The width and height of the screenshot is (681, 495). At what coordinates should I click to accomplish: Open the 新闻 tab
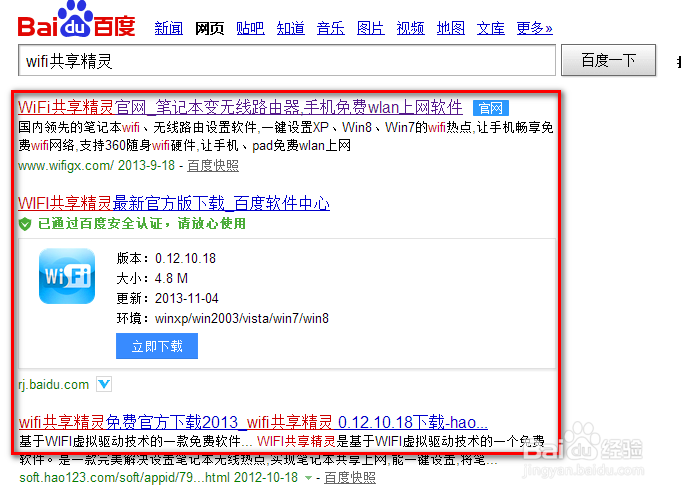169,28
